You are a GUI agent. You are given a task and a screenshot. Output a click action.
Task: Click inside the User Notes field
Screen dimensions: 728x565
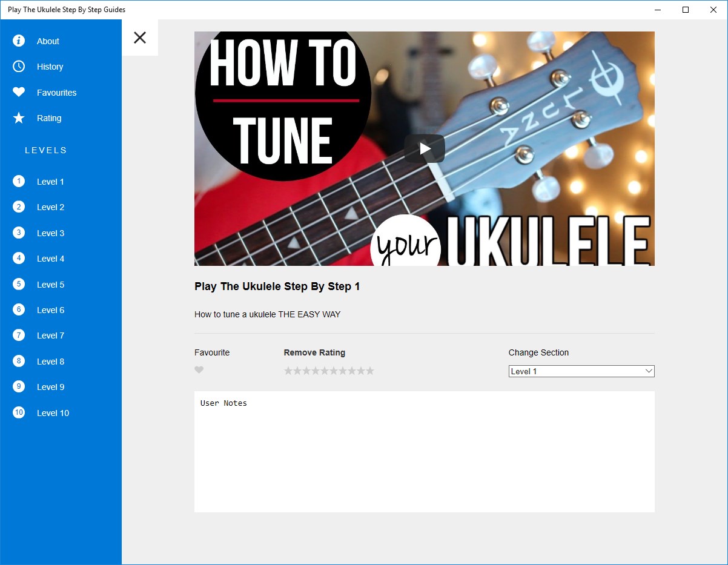click(424, 451)
